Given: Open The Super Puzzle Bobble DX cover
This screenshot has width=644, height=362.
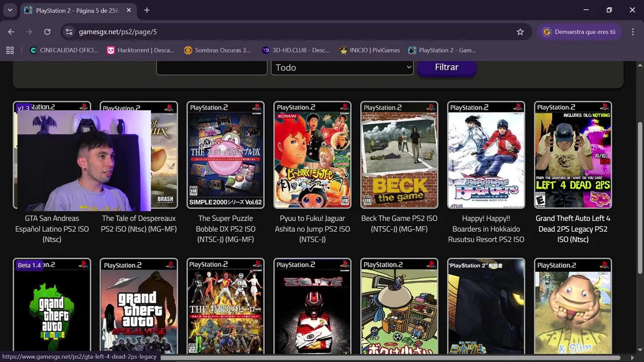Looking at the screenshot, I should 225,155.
